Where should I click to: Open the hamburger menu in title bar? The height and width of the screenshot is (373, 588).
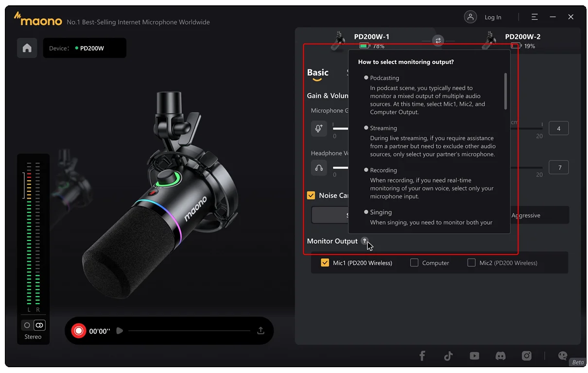[x=535, y=17]
